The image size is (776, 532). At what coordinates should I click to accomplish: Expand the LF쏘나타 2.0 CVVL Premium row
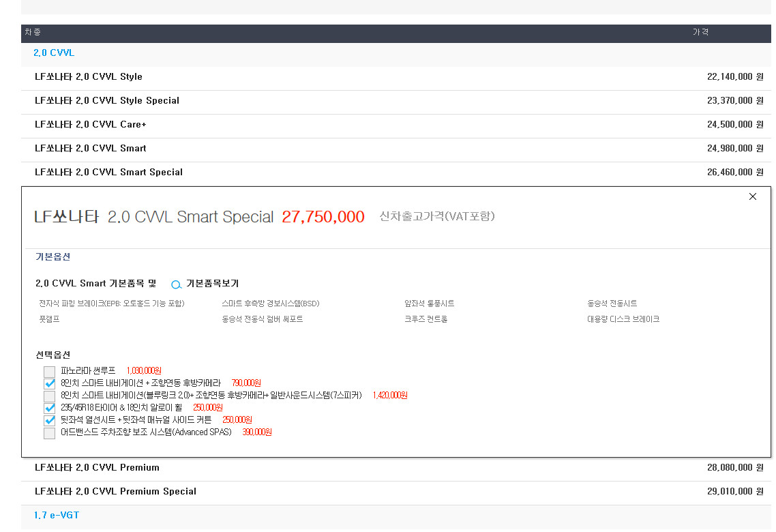[x=396, y=468]
